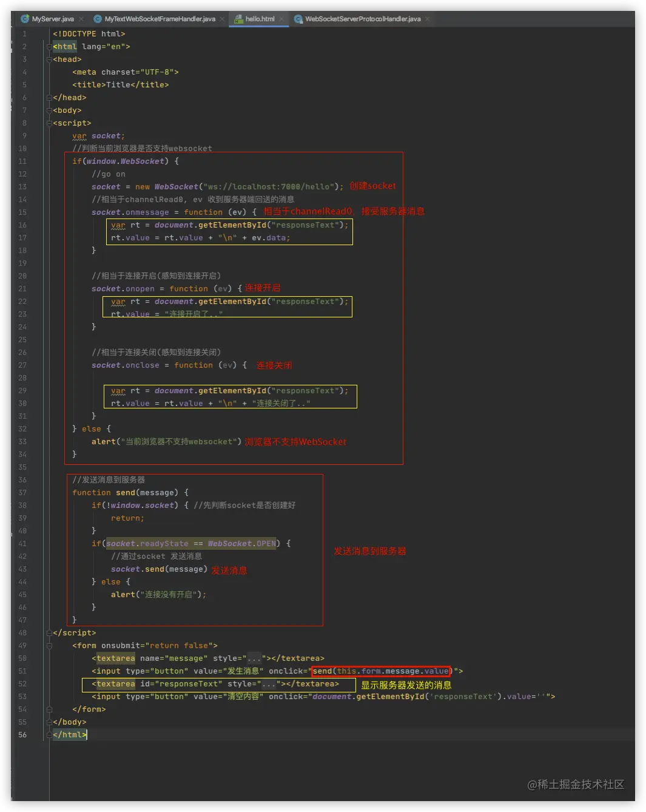Click the socket.send(message) call

pos(159,569)
